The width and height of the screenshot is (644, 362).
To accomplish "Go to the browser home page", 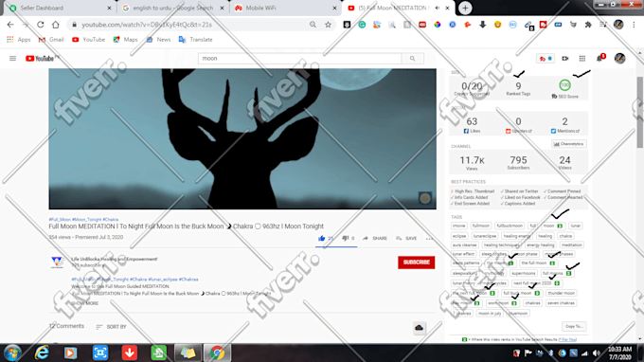I will [56, 25].
